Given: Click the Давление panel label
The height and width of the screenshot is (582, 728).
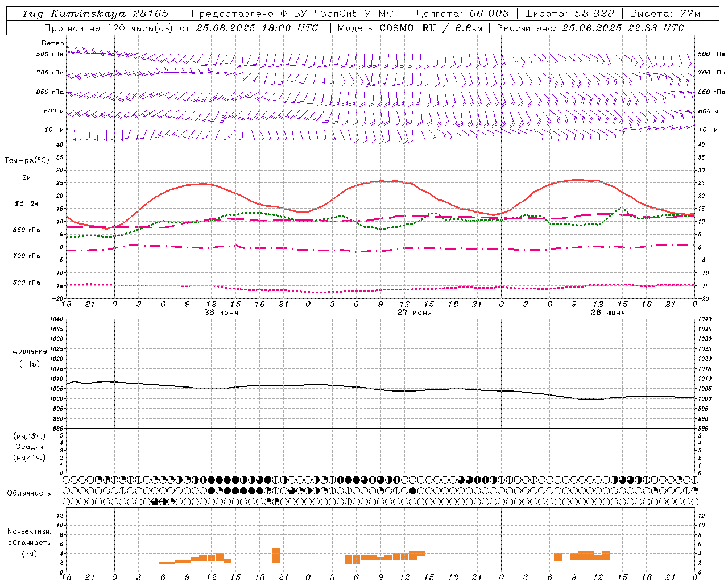Looking at the screenshot, I should click(30, 351).
